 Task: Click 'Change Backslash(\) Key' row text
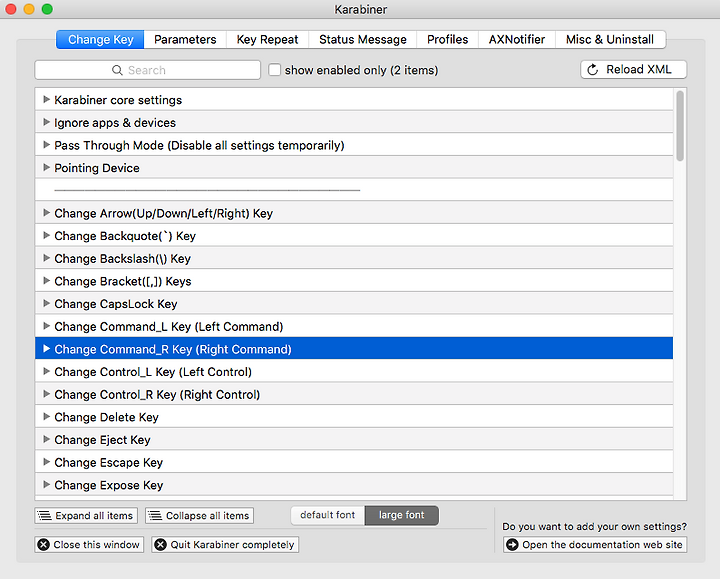click(x=123, y=259)
